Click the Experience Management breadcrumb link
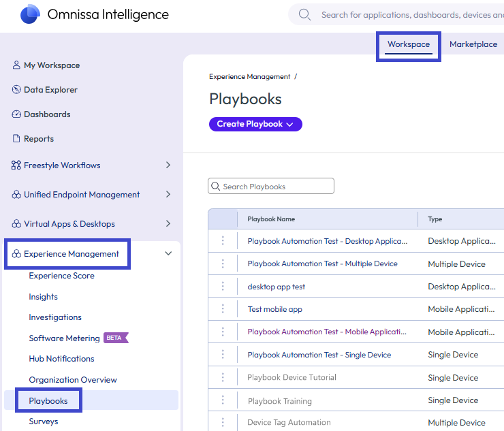The image size is (504, 431). 249,76
